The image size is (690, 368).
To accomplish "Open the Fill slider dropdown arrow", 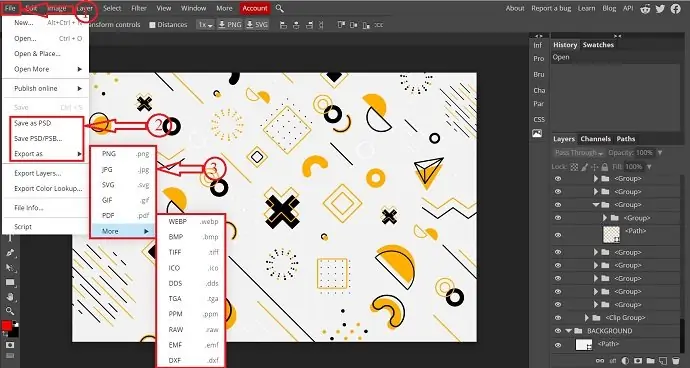I will pos(649,167).
